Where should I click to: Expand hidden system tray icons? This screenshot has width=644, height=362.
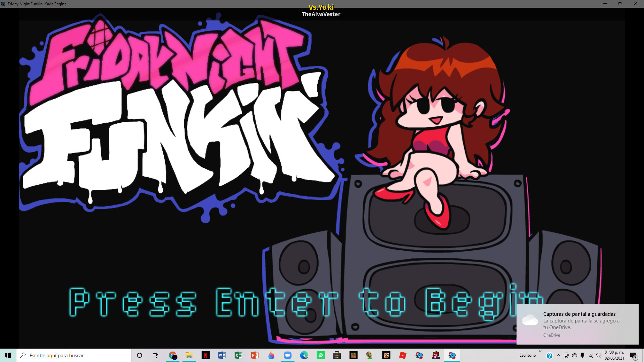[x=558, y=355]
